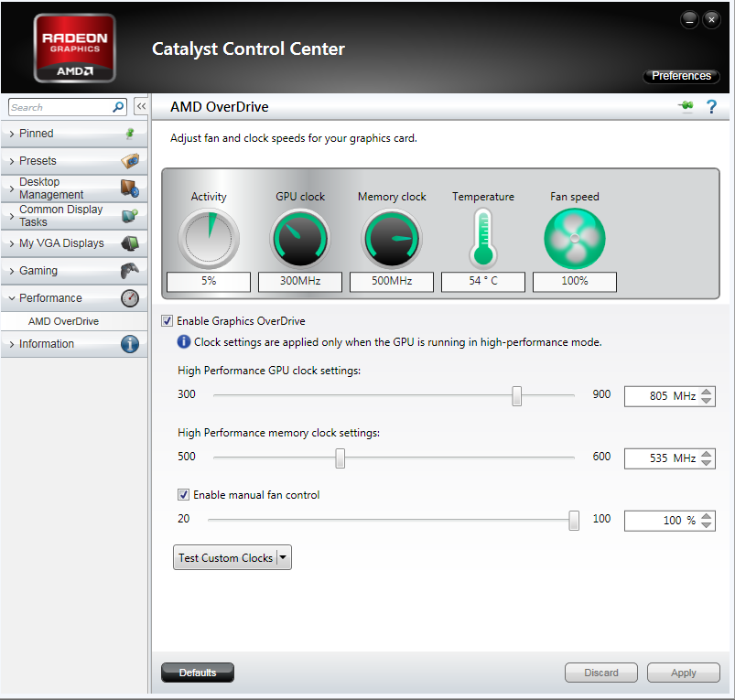Viewport: 735px width, 700px height.
Task: Toggle Enable manual fan control checkbox
Action: (183, 495)
